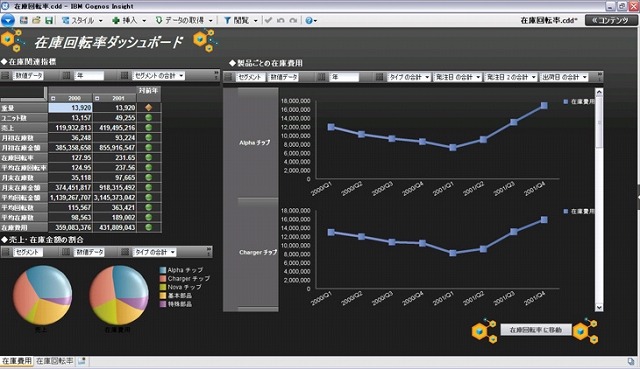Screen dimensions: 640x369
Task: Select the 平均在庫数 row header
Action: [24, 218]
